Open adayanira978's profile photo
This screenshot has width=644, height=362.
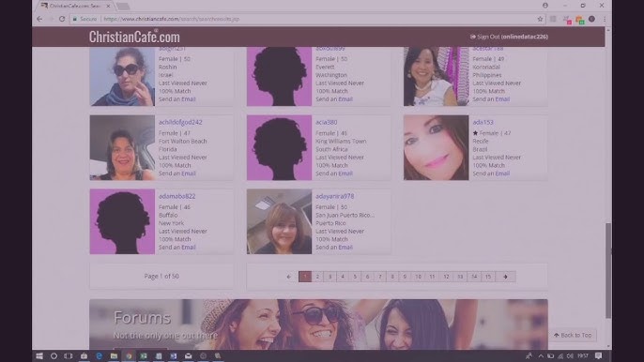click(x=280, y=221)
